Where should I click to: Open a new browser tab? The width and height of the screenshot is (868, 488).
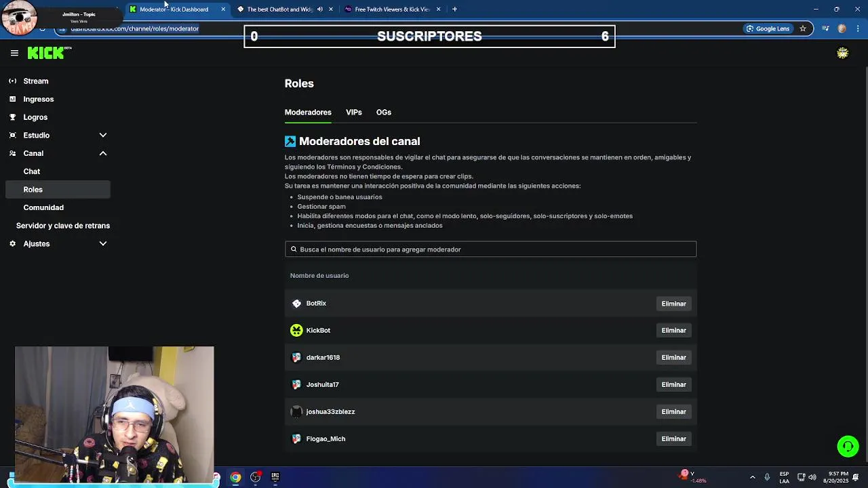point(454,9)
